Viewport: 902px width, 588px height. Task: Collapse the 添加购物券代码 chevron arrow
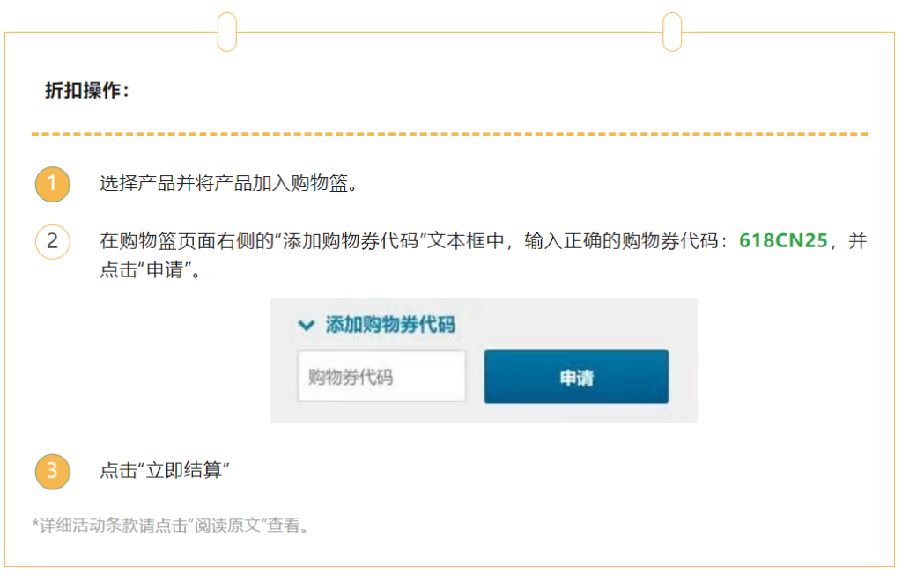307,325
